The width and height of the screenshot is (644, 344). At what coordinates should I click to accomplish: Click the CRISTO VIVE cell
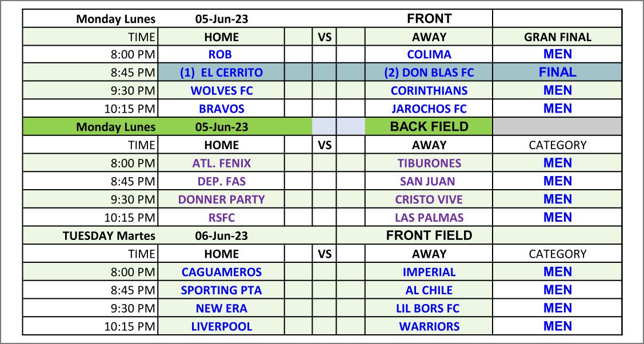point(429,199)
